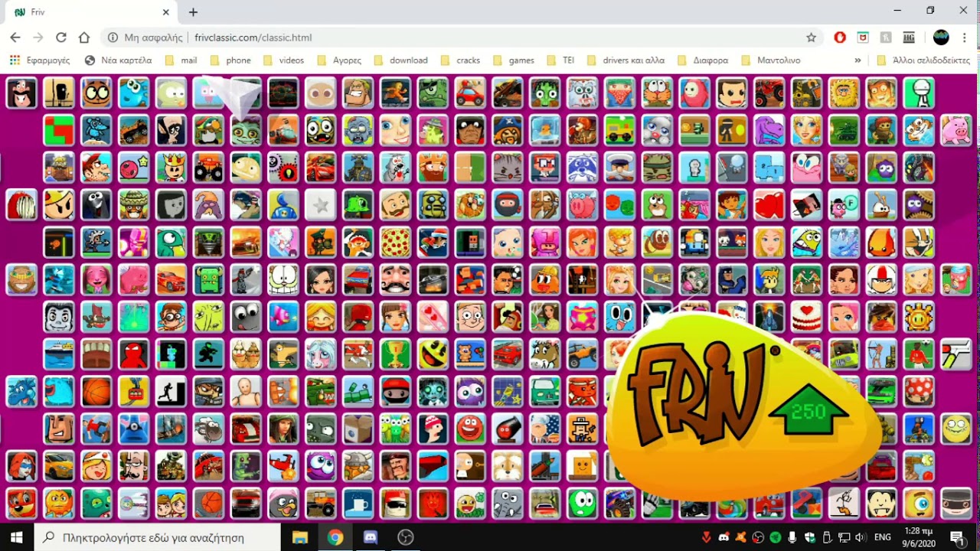The image size is (980, 551).
Task: Open Discord from the taskbar
Action: pos(371,537)
